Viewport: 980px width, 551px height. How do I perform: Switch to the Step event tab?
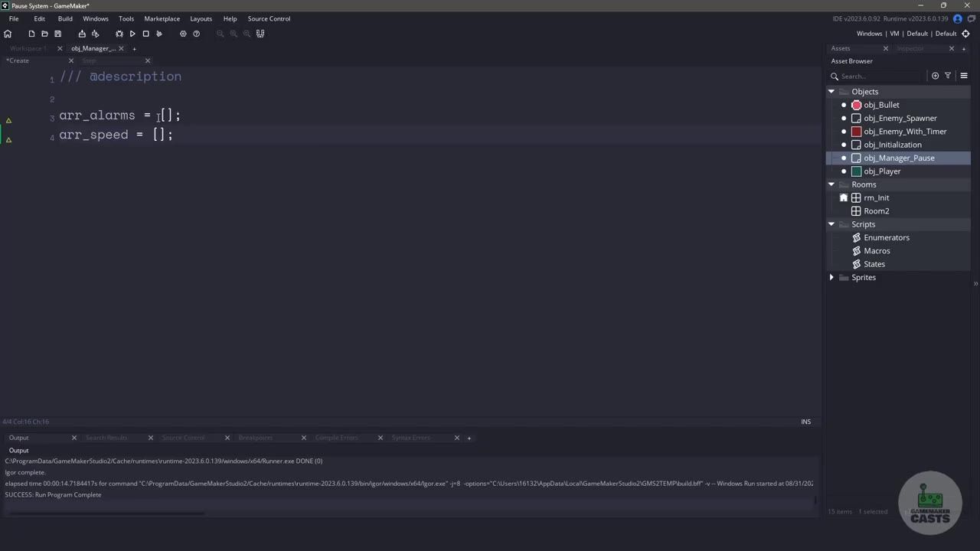click(x=90, y=60)
